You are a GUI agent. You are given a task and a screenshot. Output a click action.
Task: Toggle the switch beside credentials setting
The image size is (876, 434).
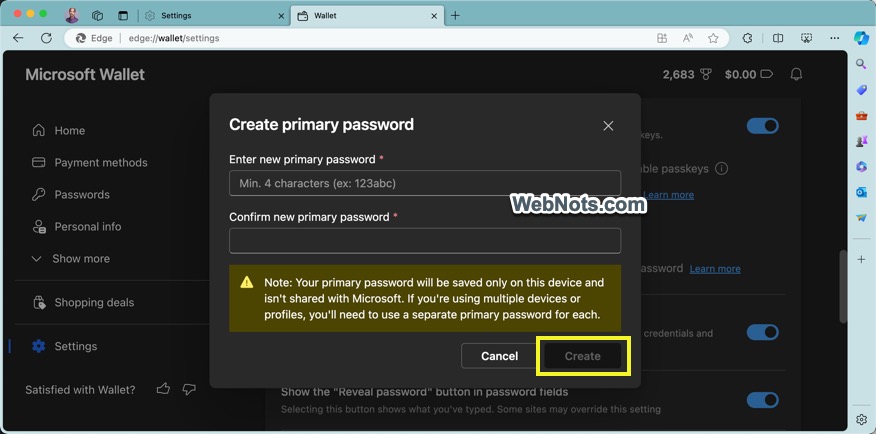[762, 332]
